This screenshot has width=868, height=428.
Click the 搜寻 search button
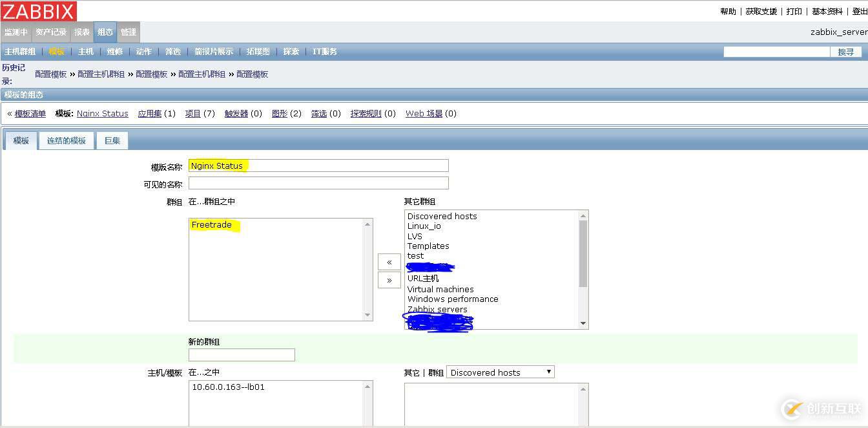click(x=846, y=52)
